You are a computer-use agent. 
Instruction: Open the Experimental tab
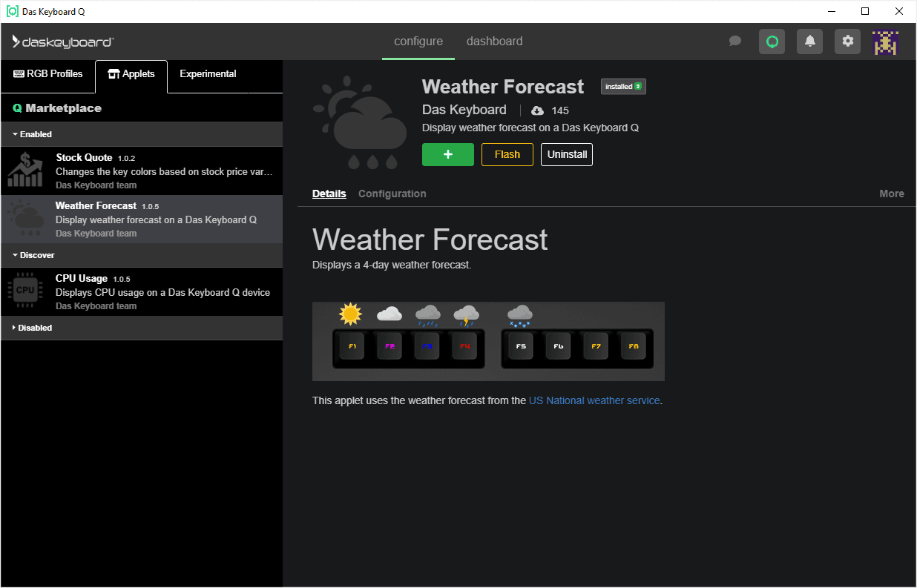coord(208,74)
